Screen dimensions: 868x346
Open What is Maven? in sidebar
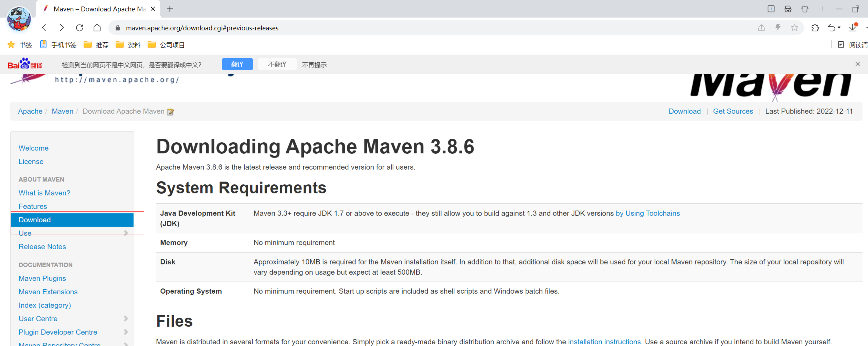[45, 193]
